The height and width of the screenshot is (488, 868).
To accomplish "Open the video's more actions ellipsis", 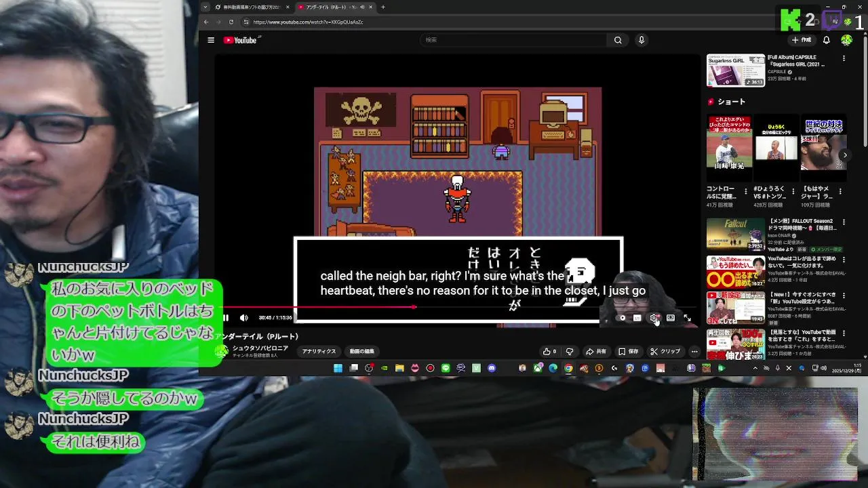I will pyautogui.click(x=694, y=351).
